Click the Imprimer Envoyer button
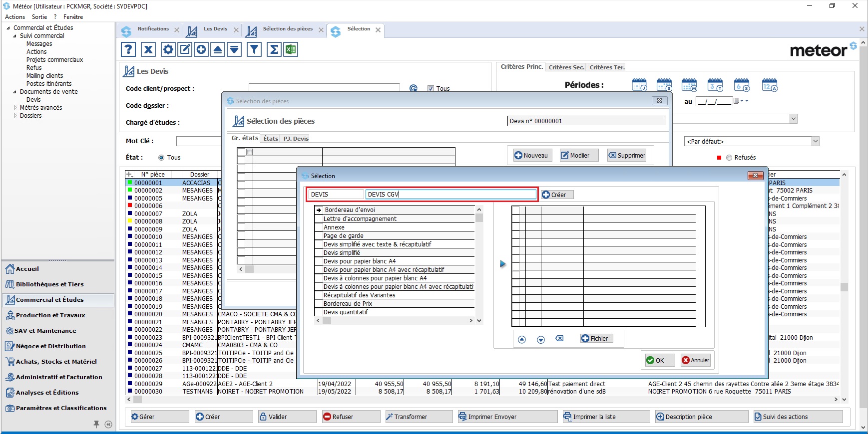This screenshot has height=434, width=868. coord(507,417)
